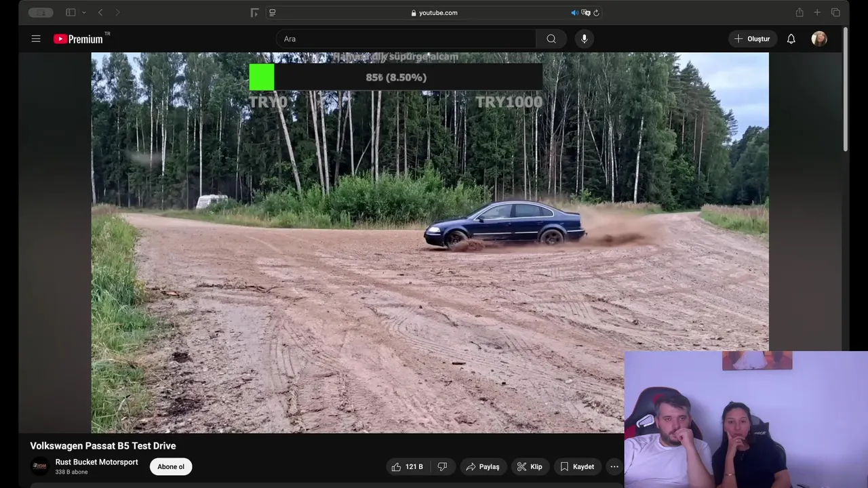
Task: Click the webcam overlay of the two people
Action: 746,420
